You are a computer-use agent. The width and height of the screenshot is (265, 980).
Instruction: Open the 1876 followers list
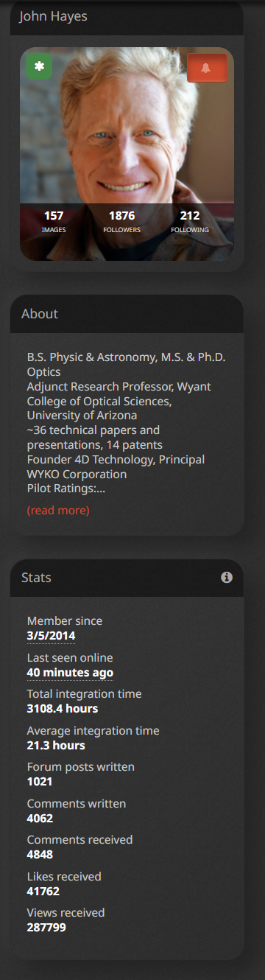(122, 222)
